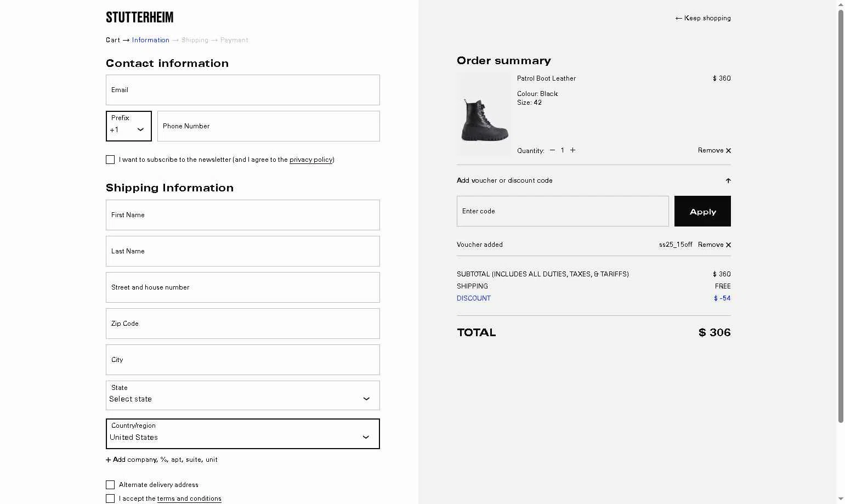Go to the Cart breadcrumb step

(113, 40)
